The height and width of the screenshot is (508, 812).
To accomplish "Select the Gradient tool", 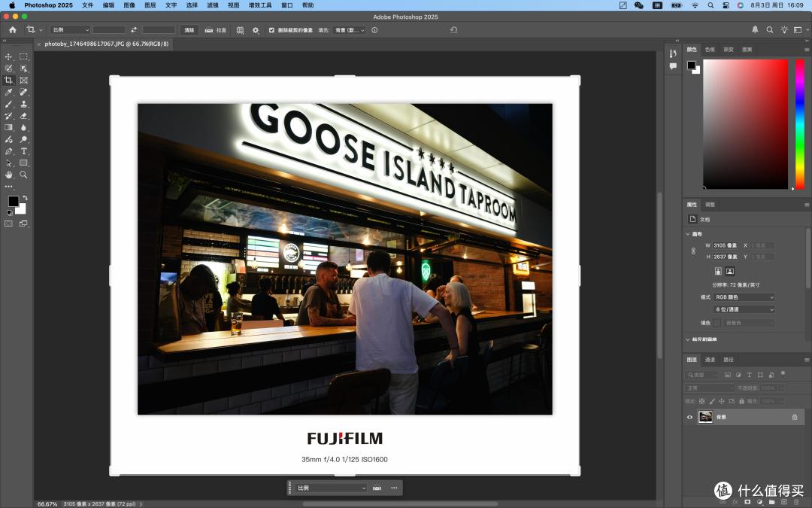I will [9, 127].
